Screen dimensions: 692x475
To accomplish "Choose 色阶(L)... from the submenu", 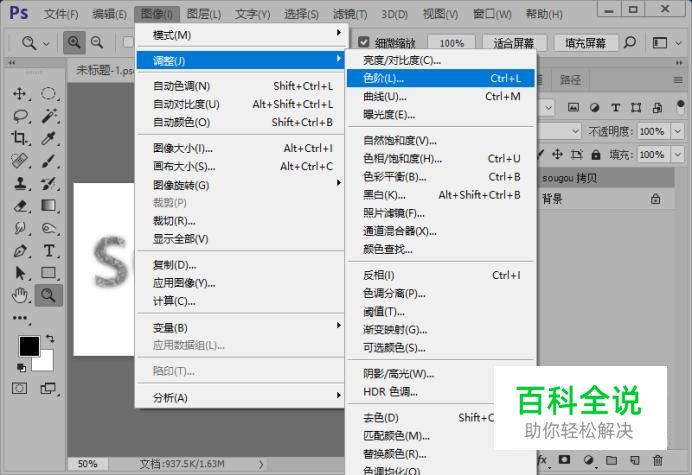I will pos(440,78).
